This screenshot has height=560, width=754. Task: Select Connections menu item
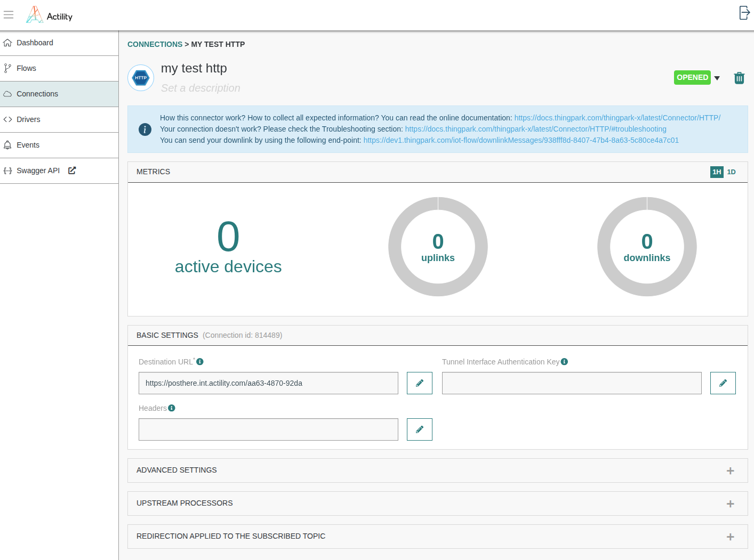[x=59, y=94]
